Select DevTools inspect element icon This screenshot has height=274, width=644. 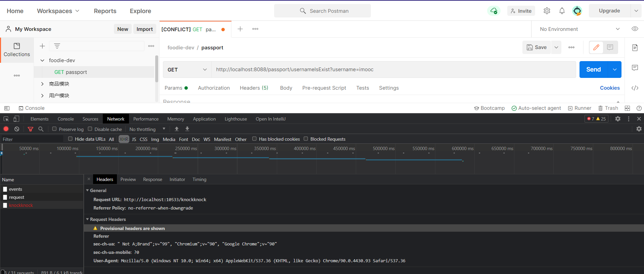(6, 119)
